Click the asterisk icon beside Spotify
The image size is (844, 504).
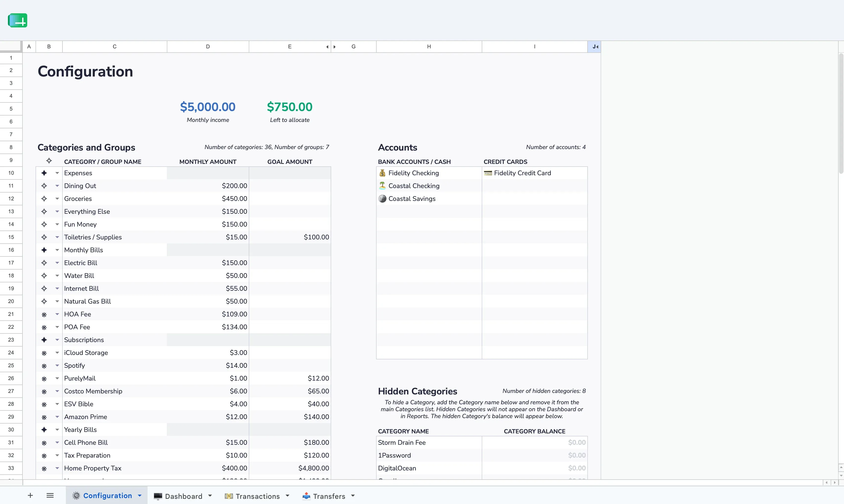point(44,366)
